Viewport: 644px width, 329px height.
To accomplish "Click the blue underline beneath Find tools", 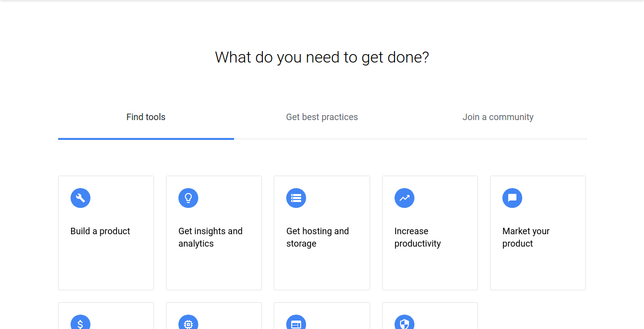I will point(146,139).
